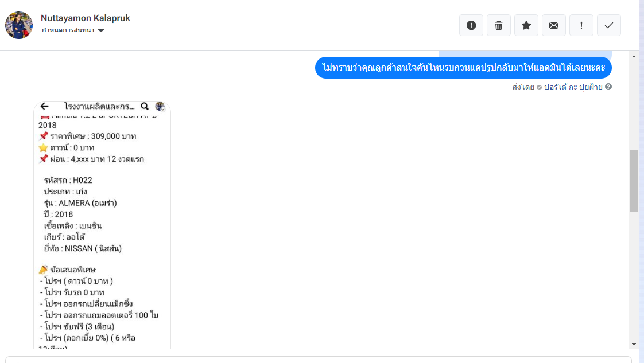Click magnifier icon inside shared screenshot
The width and height of the screenshot is (644, 363).
point(145,106)
